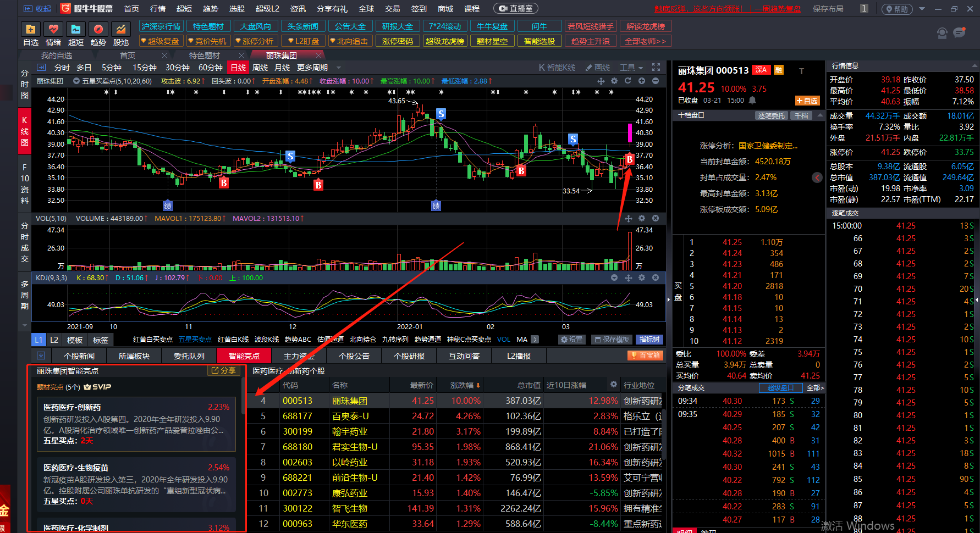Toggle 红黄白买卖点 indicator
This screenshot has height=533, width=980.
point(152,340)
